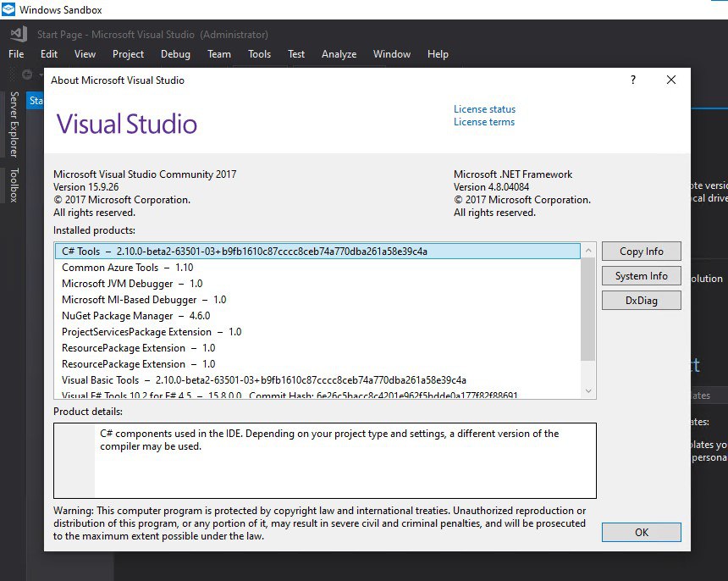
Task: Select Common Azure Tools 1.10 entry
Action: click(x=317, y=268)
